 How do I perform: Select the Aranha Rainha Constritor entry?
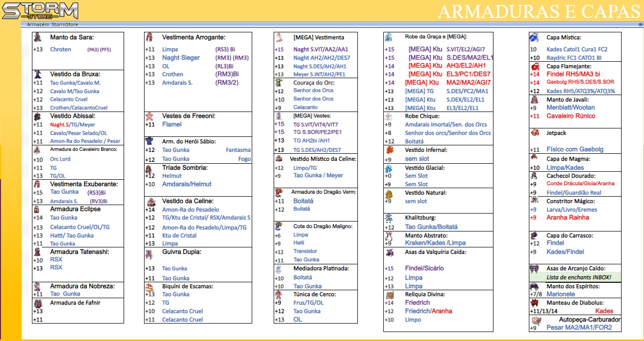pyautogui.click(x=568, y=218)
